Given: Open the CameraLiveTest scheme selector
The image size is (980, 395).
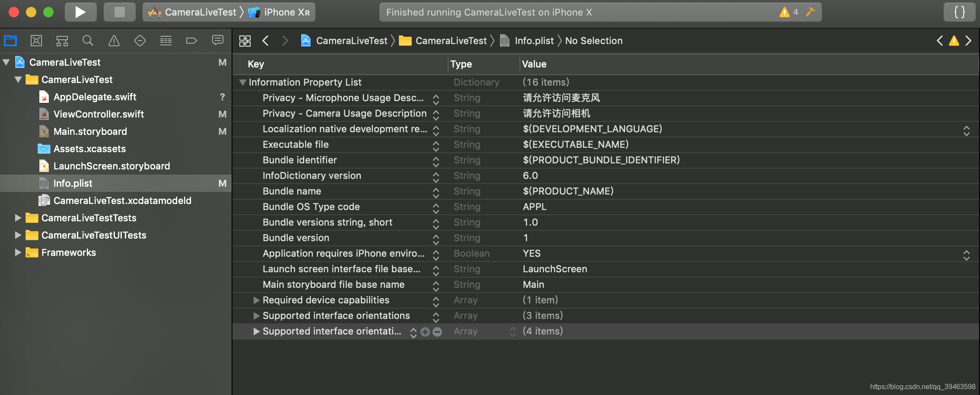Looking at the screenshot, I should (193, 12).
